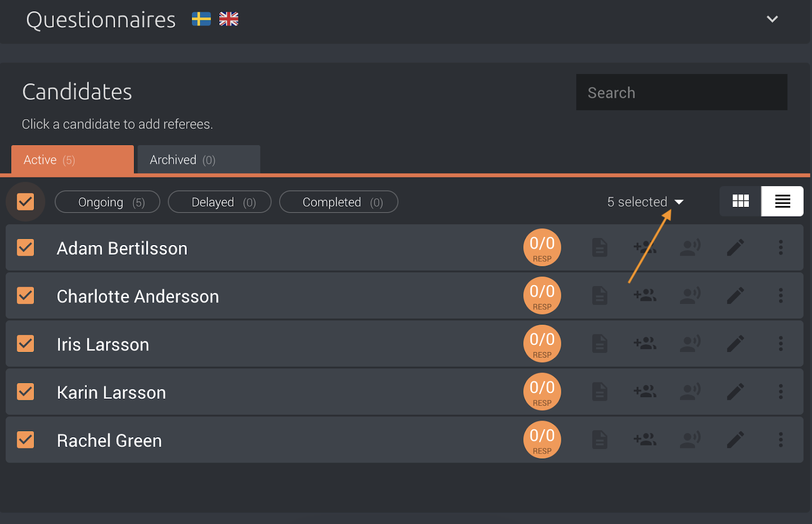Select the UK flag language

228,19
